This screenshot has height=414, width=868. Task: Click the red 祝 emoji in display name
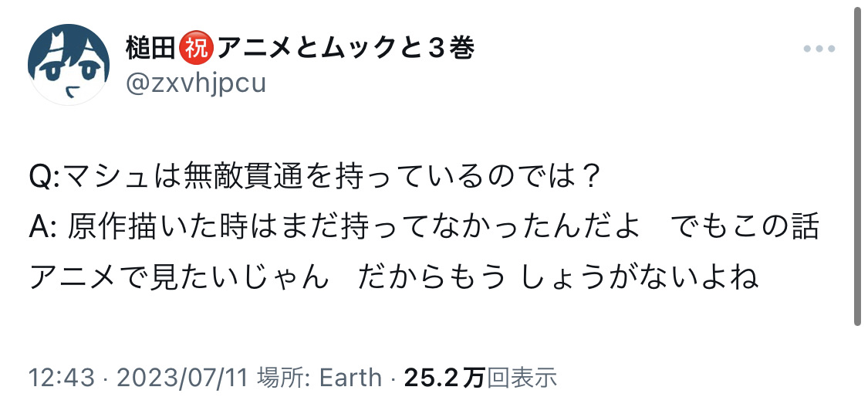click(194, 49)
